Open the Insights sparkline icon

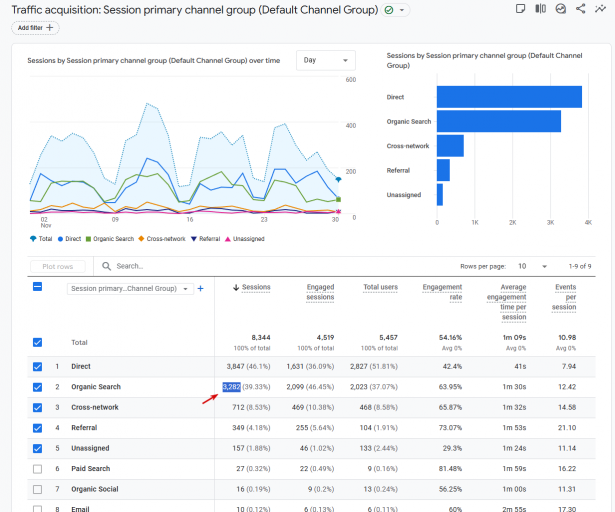pyautogui.click(x=600, y=9)
